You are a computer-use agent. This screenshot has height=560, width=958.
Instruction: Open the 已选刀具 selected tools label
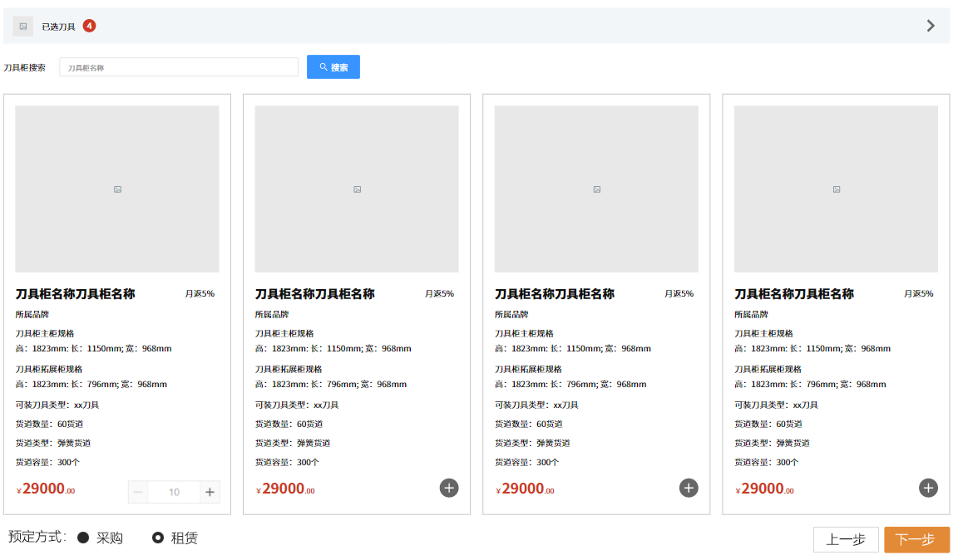pyautogui.click(x=58, y=27)
